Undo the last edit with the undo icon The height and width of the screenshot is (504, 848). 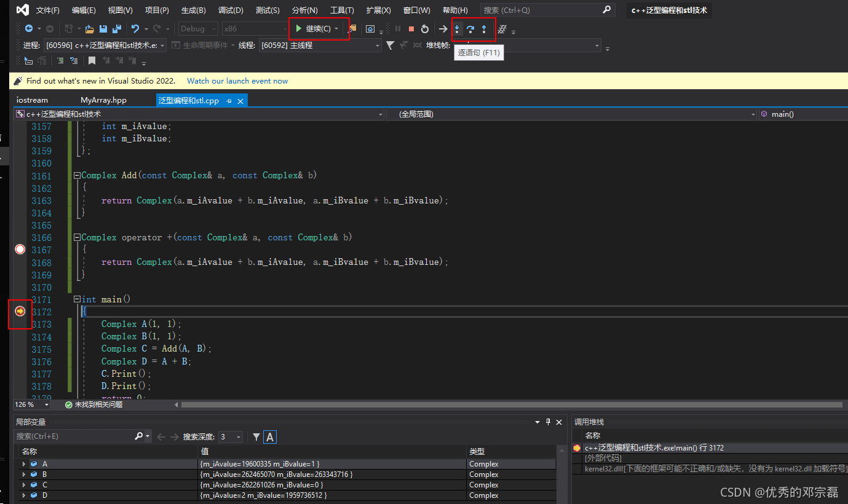coord(135,29)
